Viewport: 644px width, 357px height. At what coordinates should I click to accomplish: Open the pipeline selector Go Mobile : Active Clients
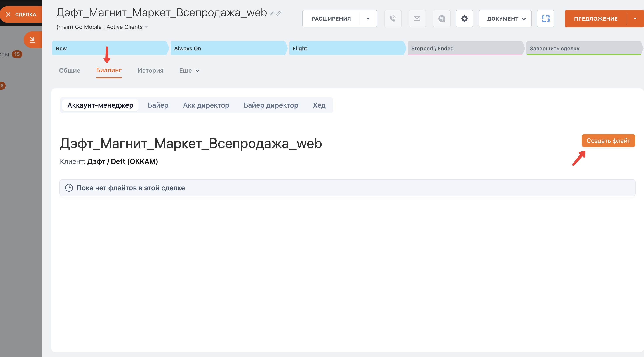click(x=102, y=27)
